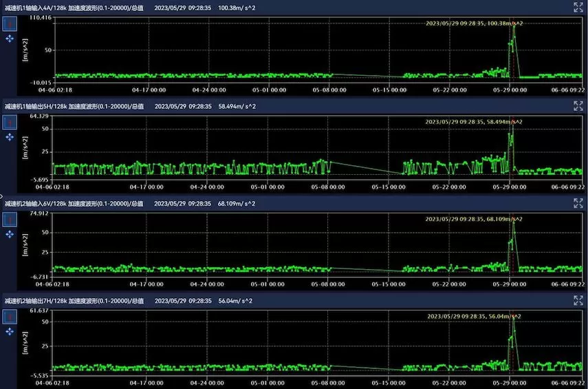The height and width of the screenshot is (389, 588).
Task: Expand the 减速机1轴输入4A chart to fullscreen
Action: 578,7
